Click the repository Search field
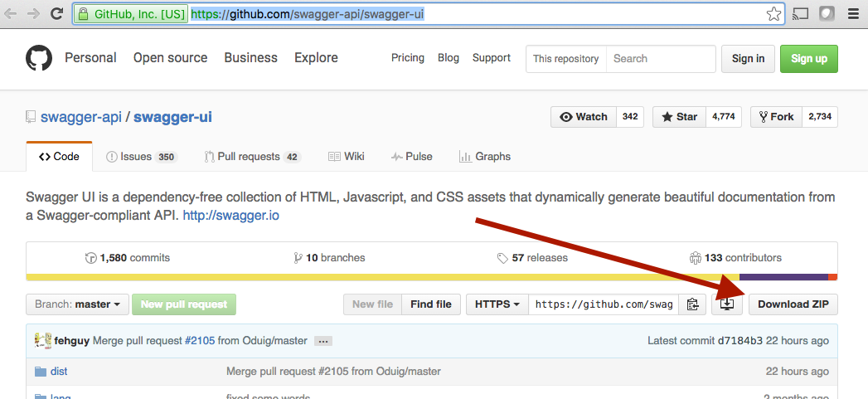868x399 pixels. (x=661, y=59)
